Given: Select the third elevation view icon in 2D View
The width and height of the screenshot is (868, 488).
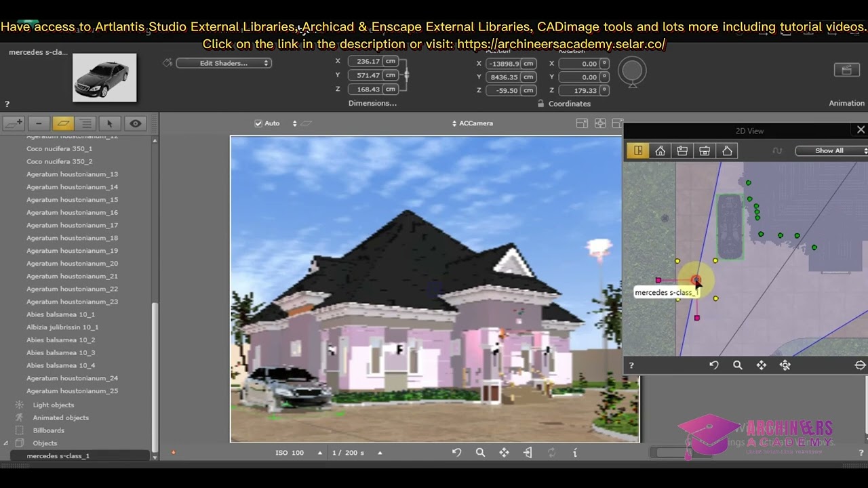Looking at the screenshot, I should 682,150.
